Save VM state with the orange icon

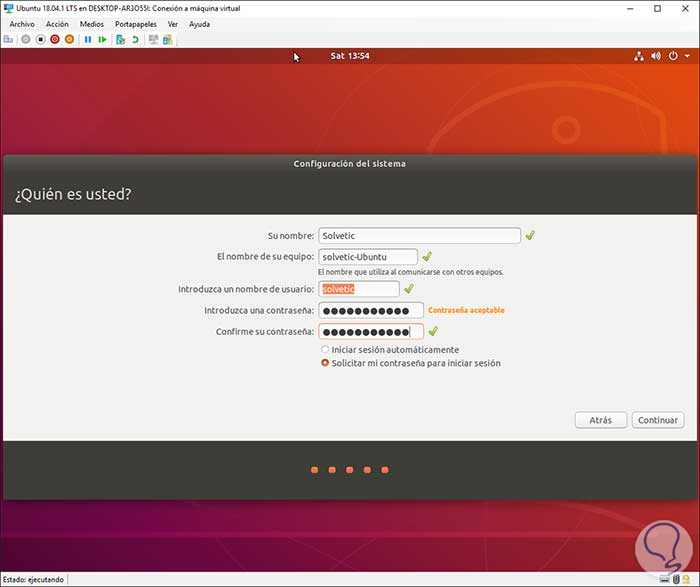(69, 40)
